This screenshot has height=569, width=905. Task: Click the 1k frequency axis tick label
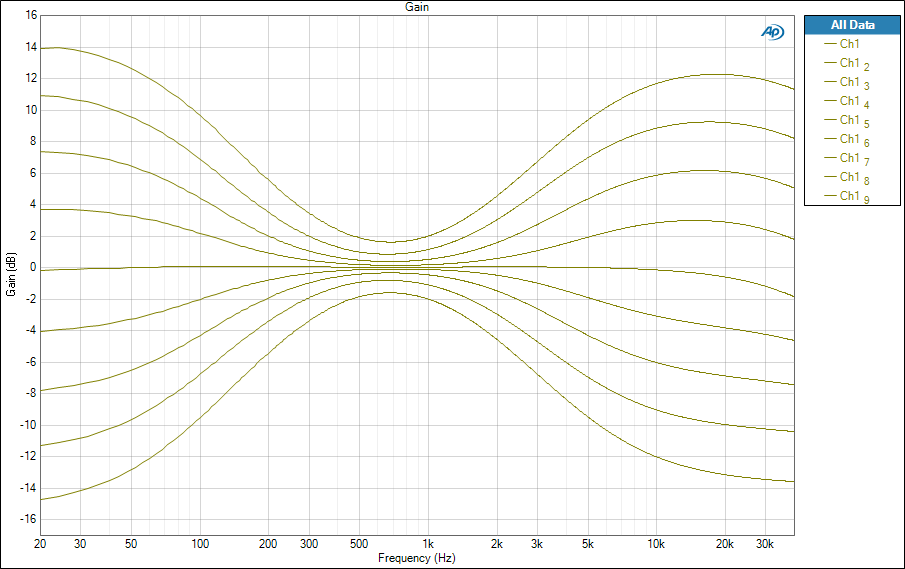coord(428,544)
